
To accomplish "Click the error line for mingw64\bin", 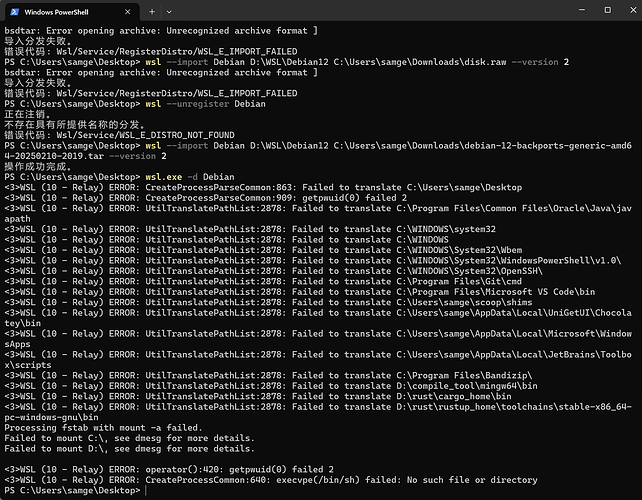I will (x=271, y=386).
